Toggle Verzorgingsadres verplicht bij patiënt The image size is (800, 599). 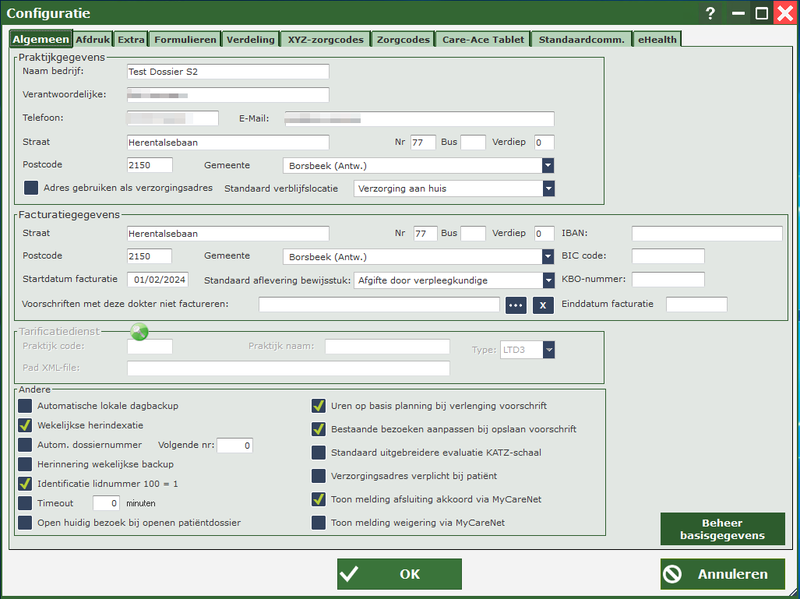[319, 476]
